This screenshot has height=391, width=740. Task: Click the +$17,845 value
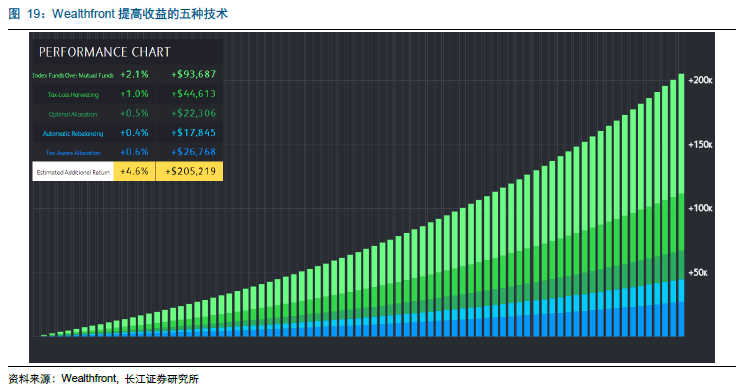click(x=193, y=133)
